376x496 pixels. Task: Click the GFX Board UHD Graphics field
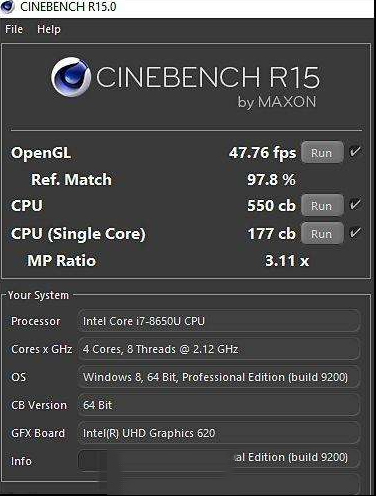[x=219, y=433]
